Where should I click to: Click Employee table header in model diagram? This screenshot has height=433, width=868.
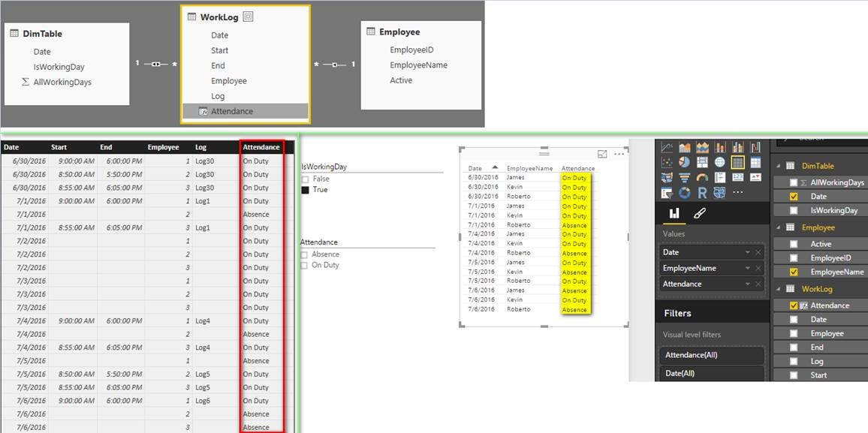point(399,32)
